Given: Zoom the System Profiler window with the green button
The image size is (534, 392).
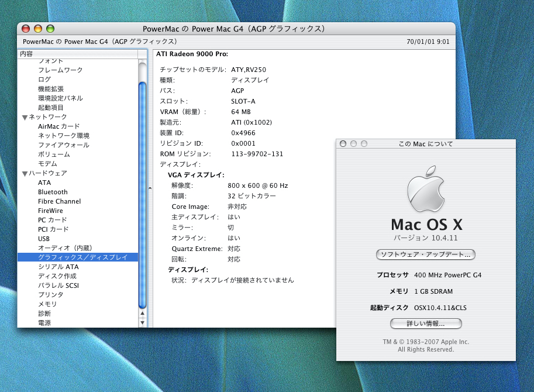Looking at the screenshot, I should click(x=50, y=29).
